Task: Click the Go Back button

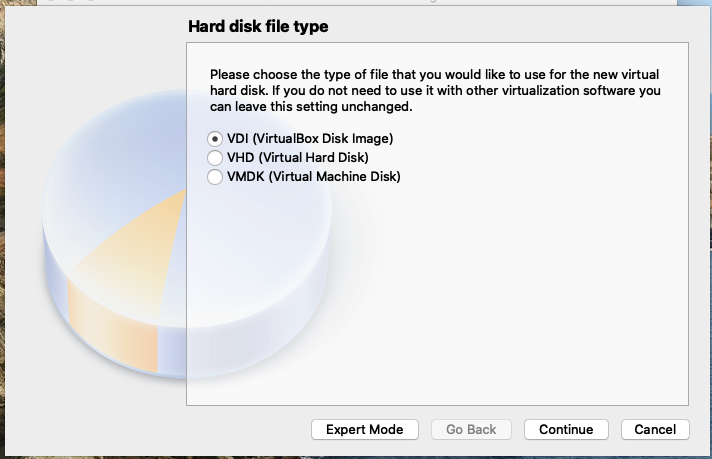Action: (x=471, y=429)
